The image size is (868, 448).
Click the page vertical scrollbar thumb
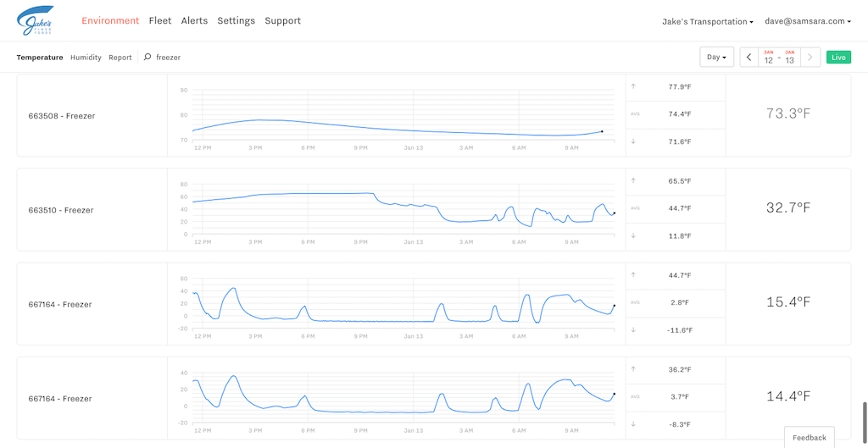pos(864,421)
